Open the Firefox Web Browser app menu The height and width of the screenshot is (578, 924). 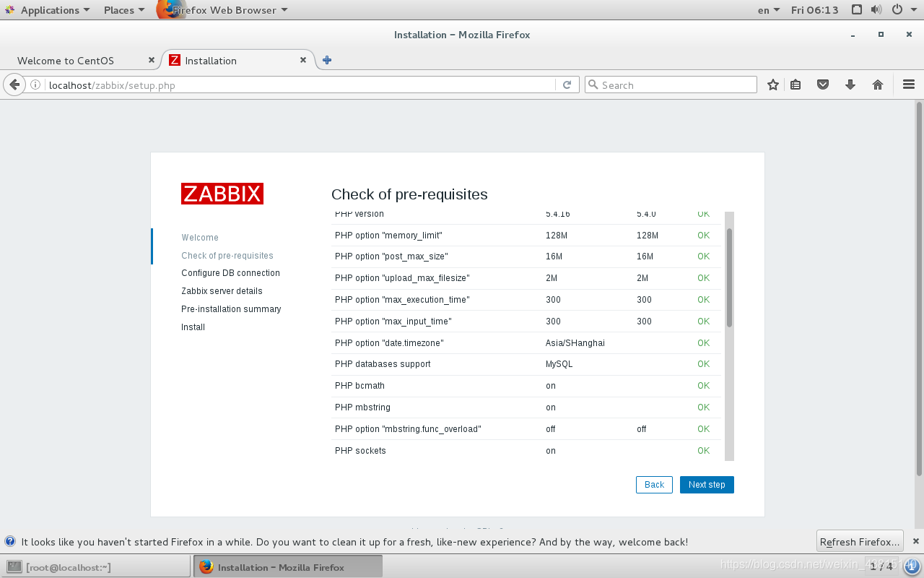click(x=222, y=9)
